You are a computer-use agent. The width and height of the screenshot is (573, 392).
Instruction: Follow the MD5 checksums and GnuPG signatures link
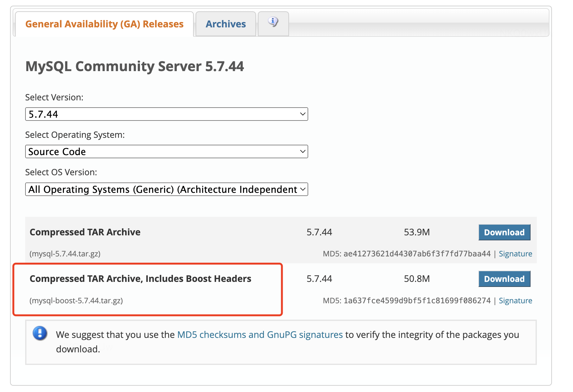(260, 334)
